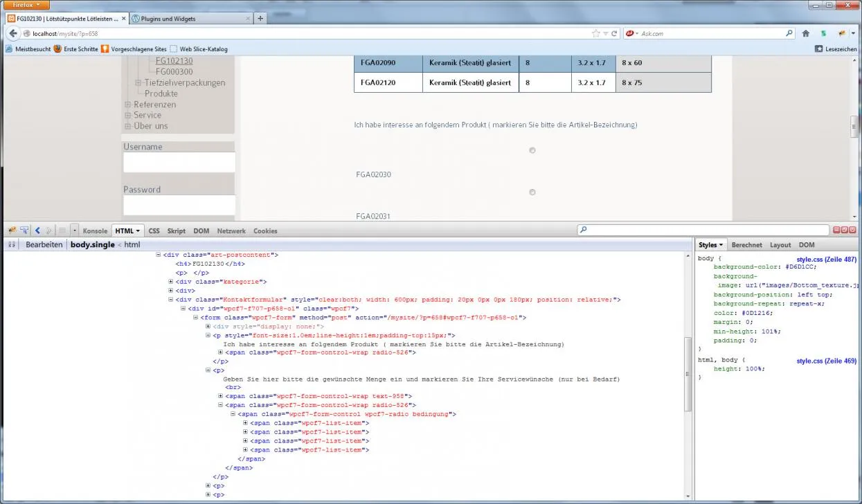Switch to the Netzwerk tab

[x=231, y=231]
